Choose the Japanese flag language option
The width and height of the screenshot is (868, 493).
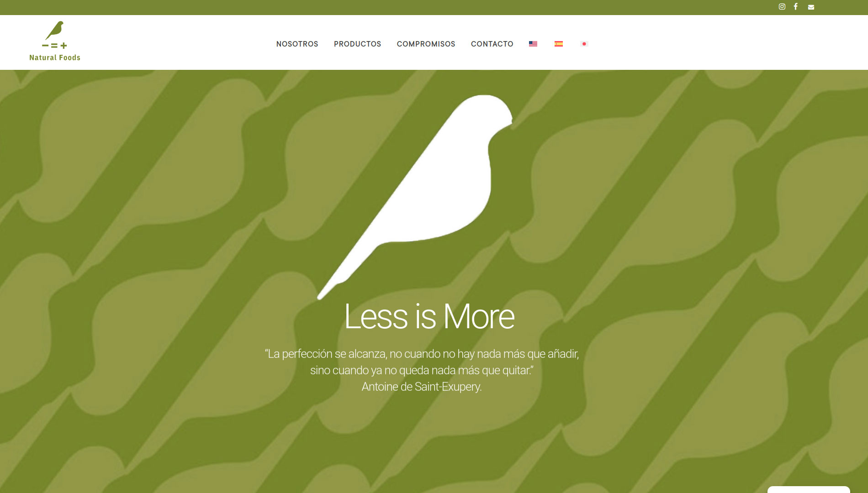click(x=584, y=44)
